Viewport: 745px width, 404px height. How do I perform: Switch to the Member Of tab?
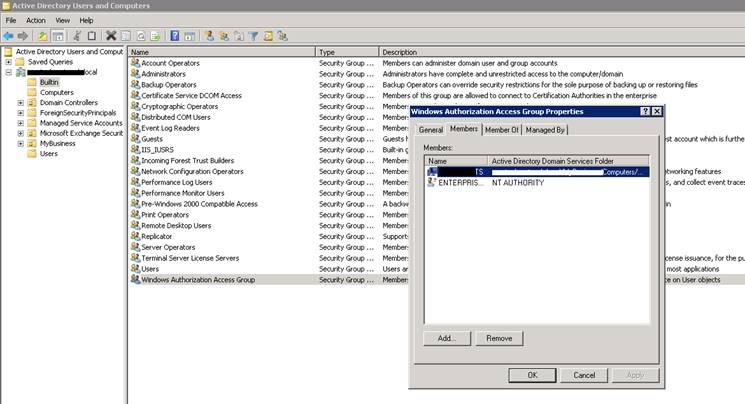click(502, 130)
